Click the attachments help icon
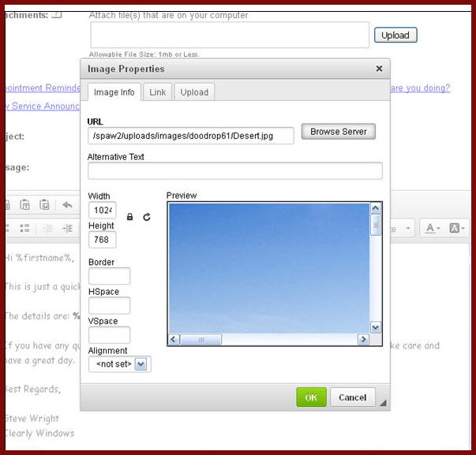 coord(57,14)
